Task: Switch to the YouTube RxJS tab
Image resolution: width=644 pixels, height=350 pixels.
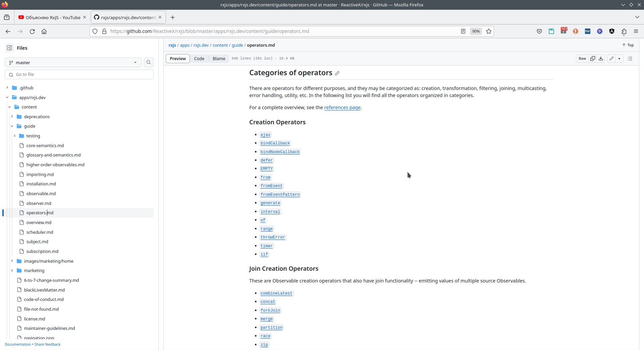Action: tap(50, 17)
